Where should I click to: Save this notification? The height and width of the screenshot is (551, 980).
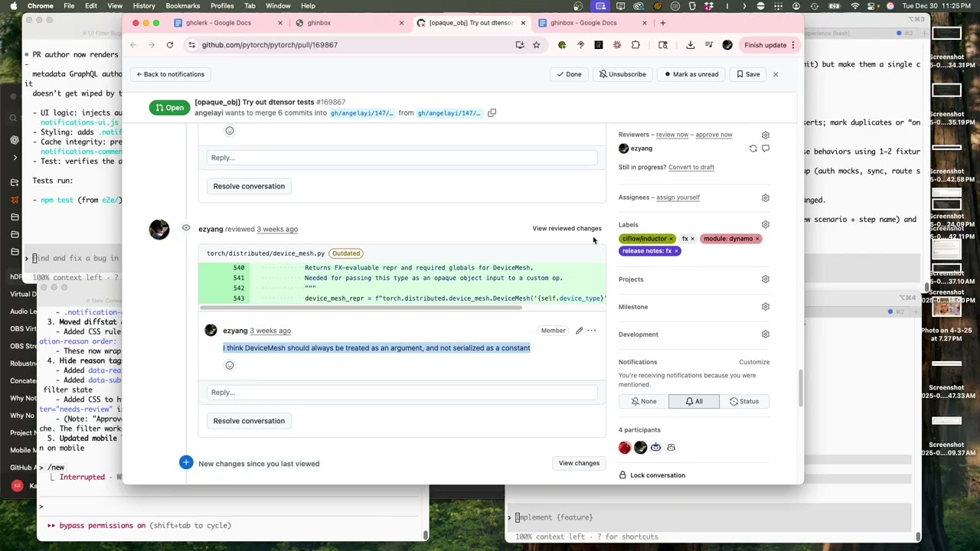pos(748,74)
